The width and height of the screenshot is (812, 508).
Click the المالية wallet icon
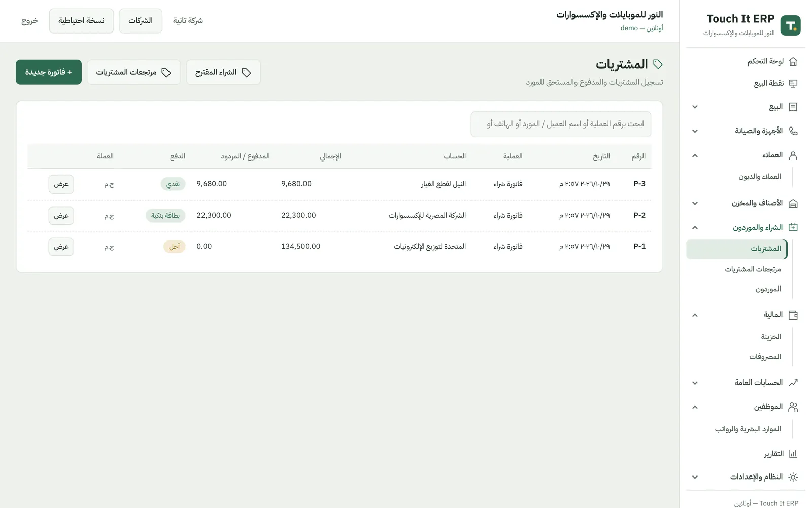(793, 315)
